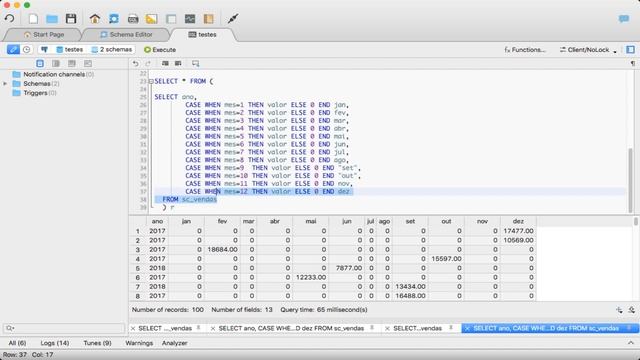Open the third SELECT..._vendas result tab

[417, 328]
